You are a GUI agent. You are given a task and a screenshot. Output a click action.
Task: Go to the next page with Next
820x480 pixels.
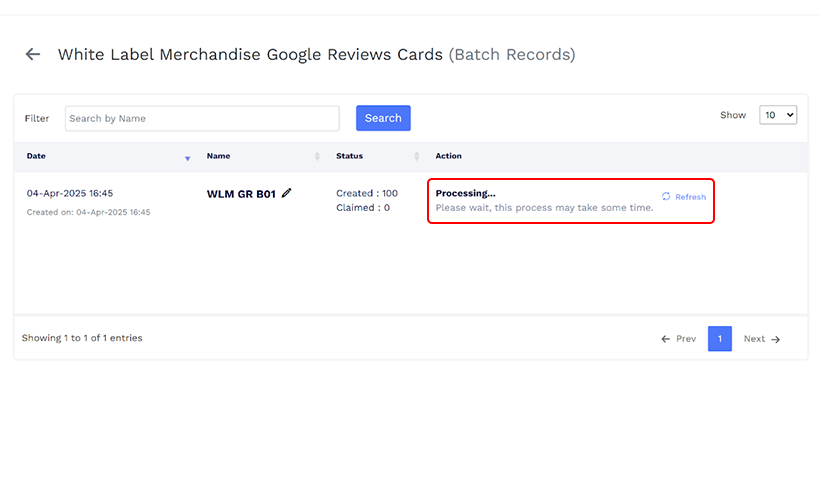[761, 339]
